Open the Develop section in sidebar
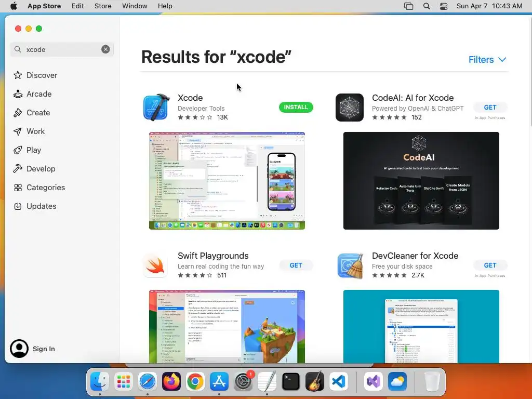 tap(34, 169)
